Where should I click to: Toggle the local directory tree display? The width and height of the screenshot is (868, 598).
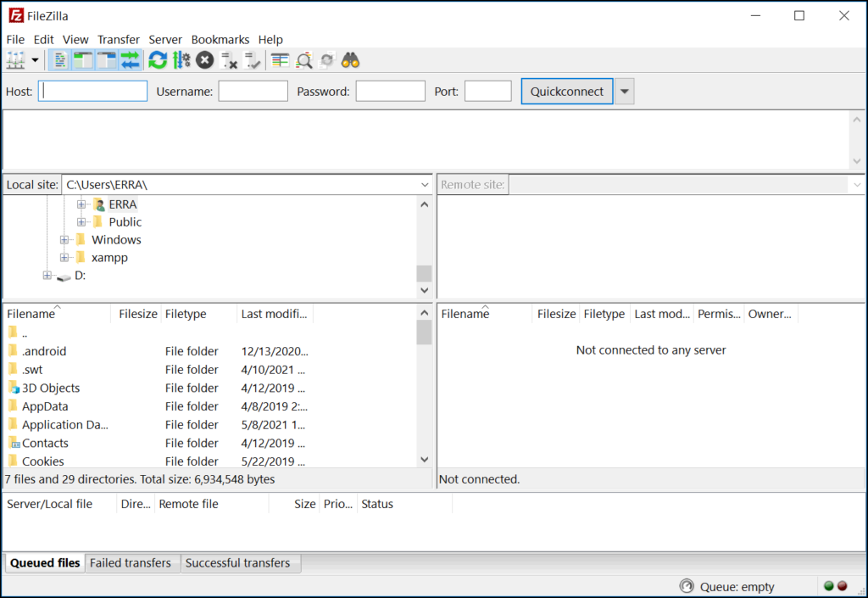(84, 60)
